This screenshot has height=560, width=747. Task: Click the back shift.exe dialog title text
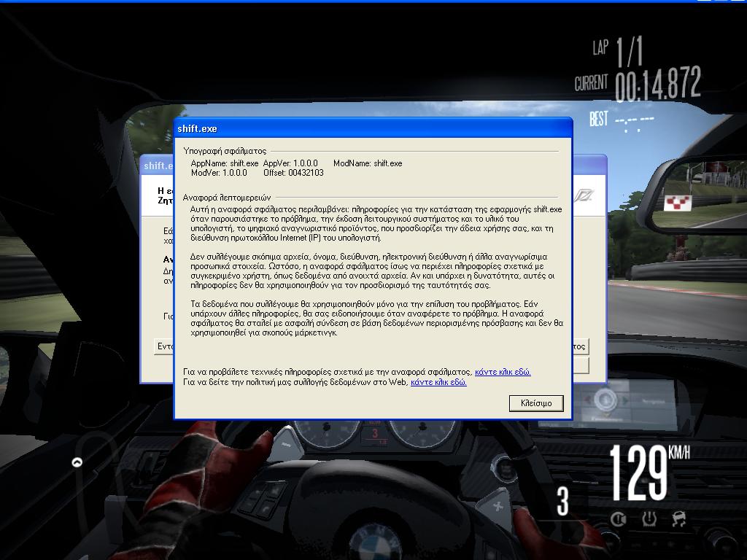click(x=158, y=166)
